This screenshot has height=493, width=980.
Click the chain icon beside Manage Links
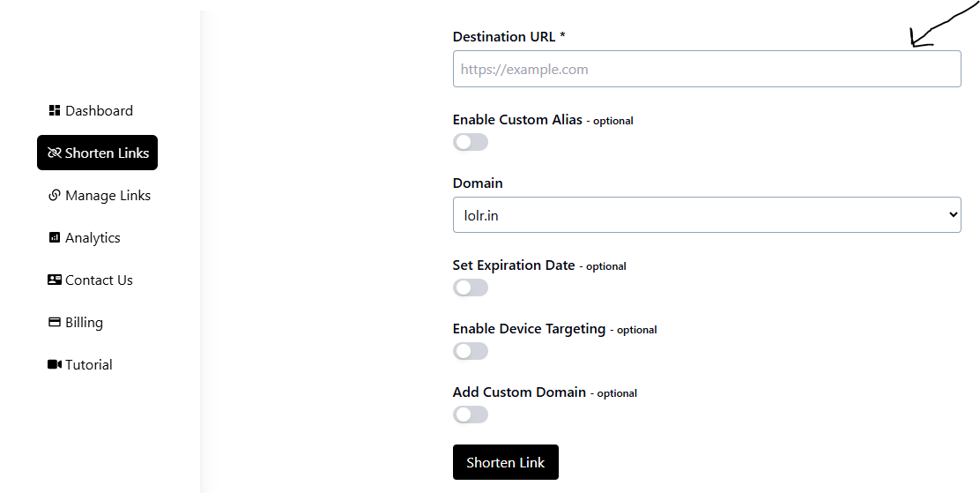point(55,195)
